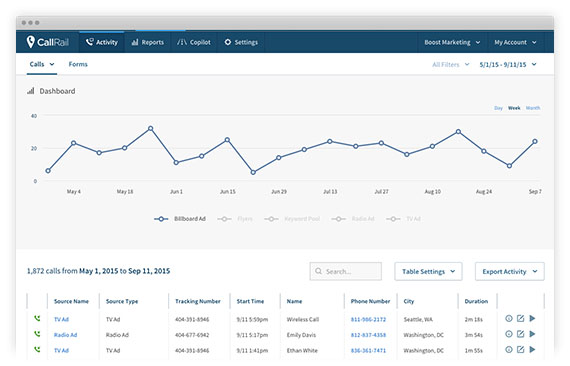
Task: Switch chart grouping to Month
Action: pos(533,108)
